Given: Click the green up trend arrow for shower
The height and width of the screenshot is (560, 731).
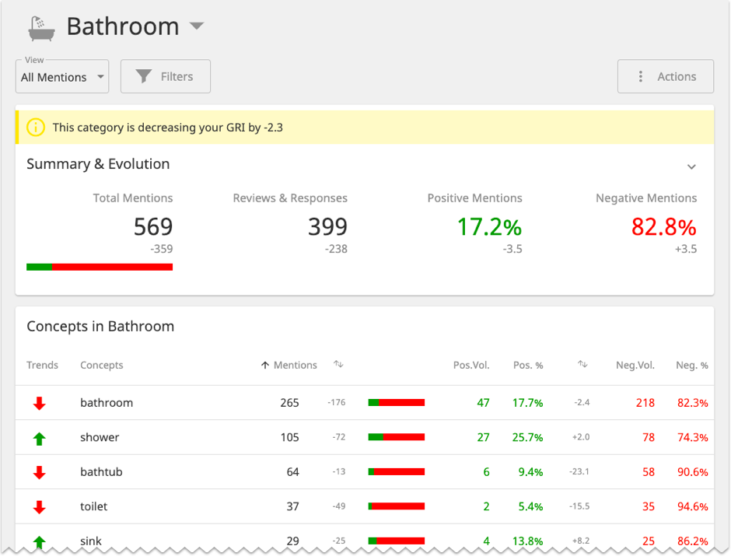Looking at the screenshot, I should point(40,439).
